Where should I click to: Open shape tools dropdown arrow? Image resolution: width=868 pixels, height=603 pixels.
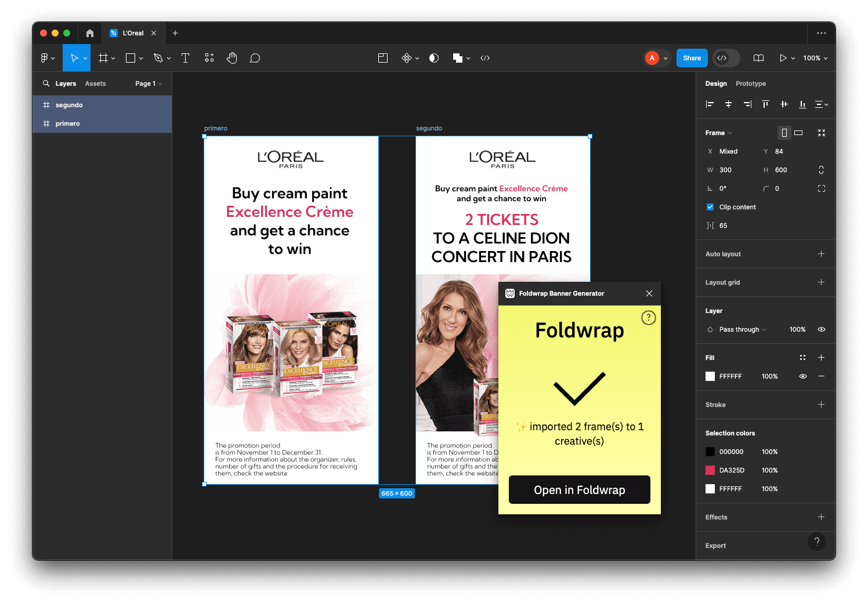(141, 58)
